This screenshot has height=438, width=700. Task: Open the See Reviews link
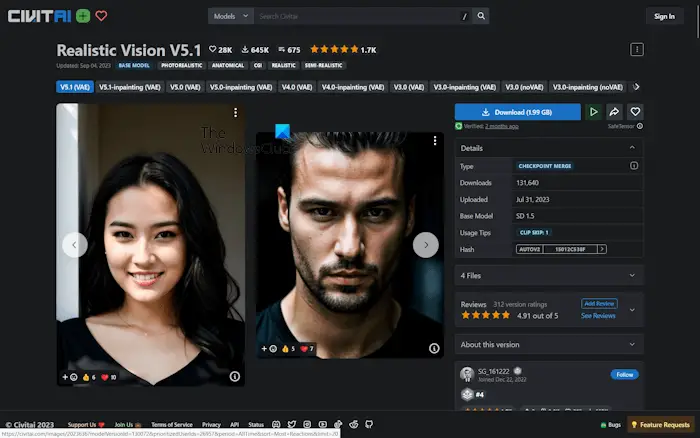598,316
